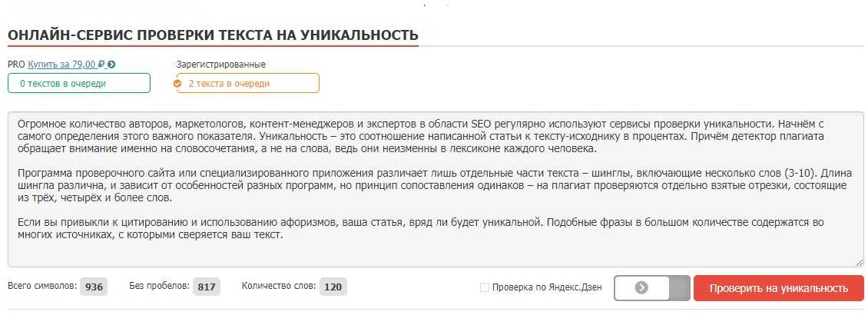868x315 pixels.
Task: Expand the darker gray segment of the arrow button
Action: pos(680,288)
